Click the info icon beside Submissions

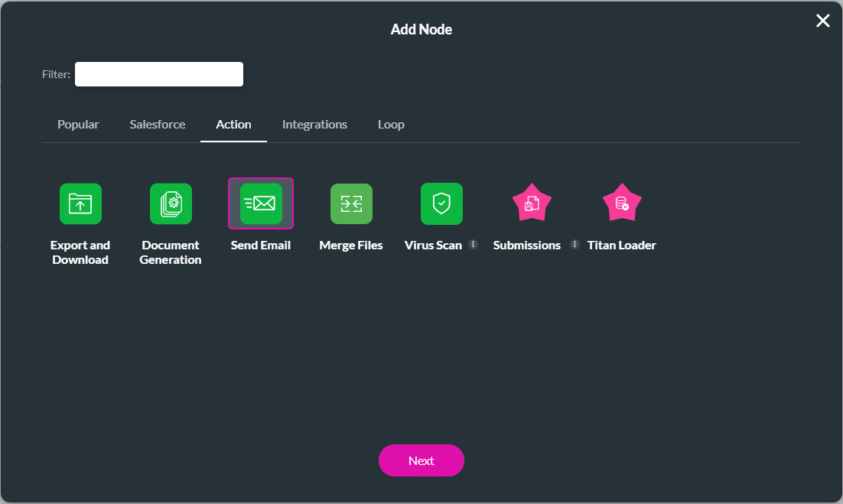pos(573,245)
